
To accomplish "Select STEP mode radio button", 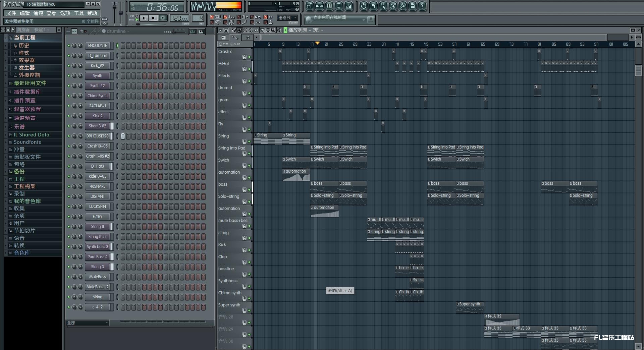I will pos(220,44).
